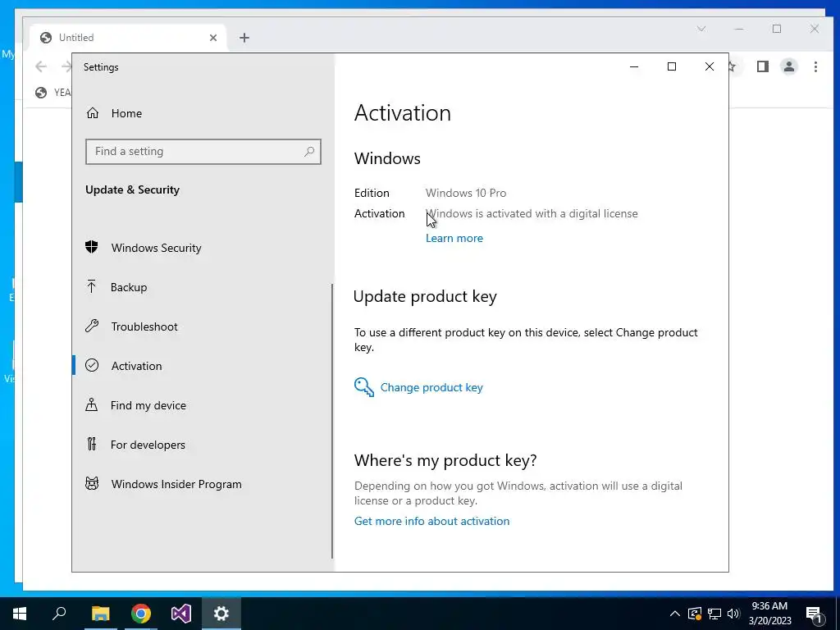This screenshot has height=630, width=840.
Task: Open Get more info about activation
Action: [431, 521]
